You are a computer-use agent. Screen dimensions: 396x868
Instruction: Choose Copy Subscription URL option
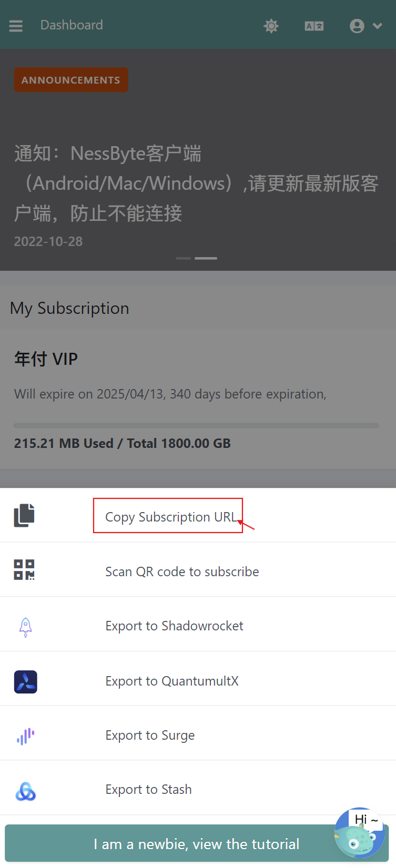click(170, 517)
